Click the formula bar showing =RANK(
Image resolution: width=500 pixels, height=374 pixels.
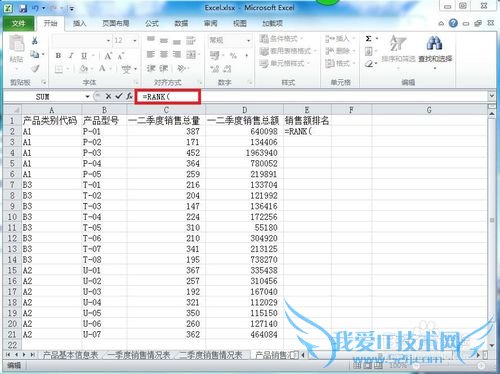click(311, 97)
